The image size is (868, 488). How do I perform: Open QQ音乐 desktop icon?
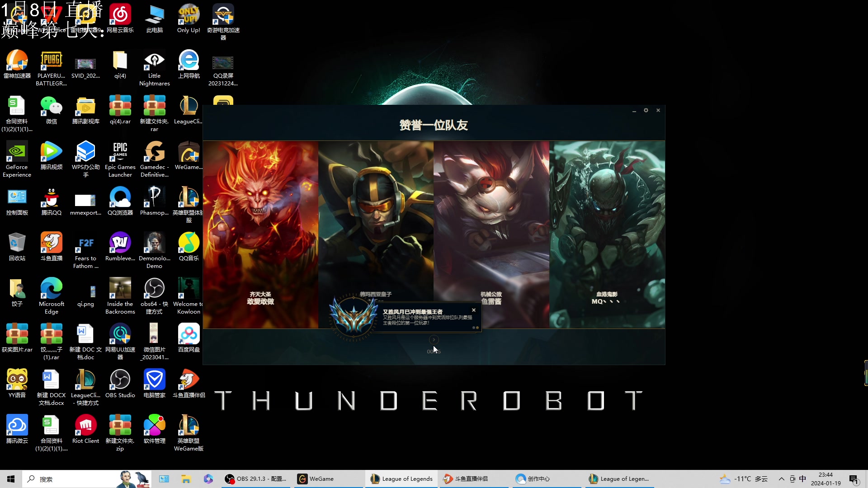(189, 247)
